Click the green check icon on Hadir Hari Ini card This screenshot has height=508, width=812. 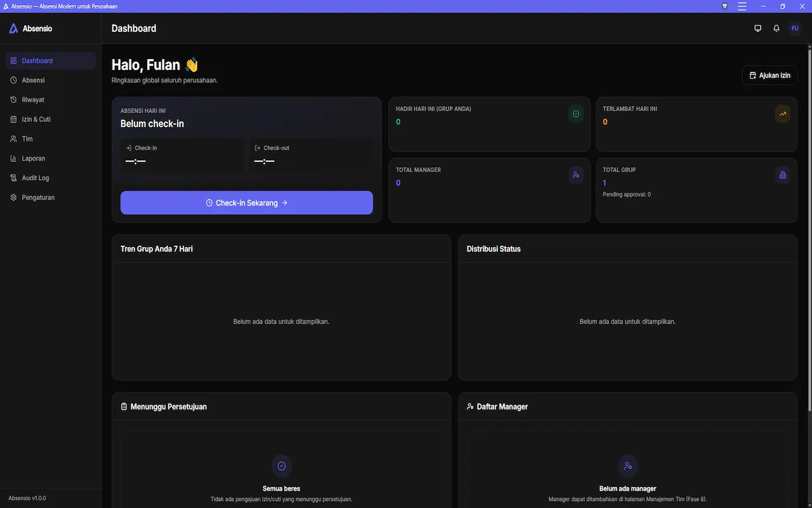click(x=576, y=114)
